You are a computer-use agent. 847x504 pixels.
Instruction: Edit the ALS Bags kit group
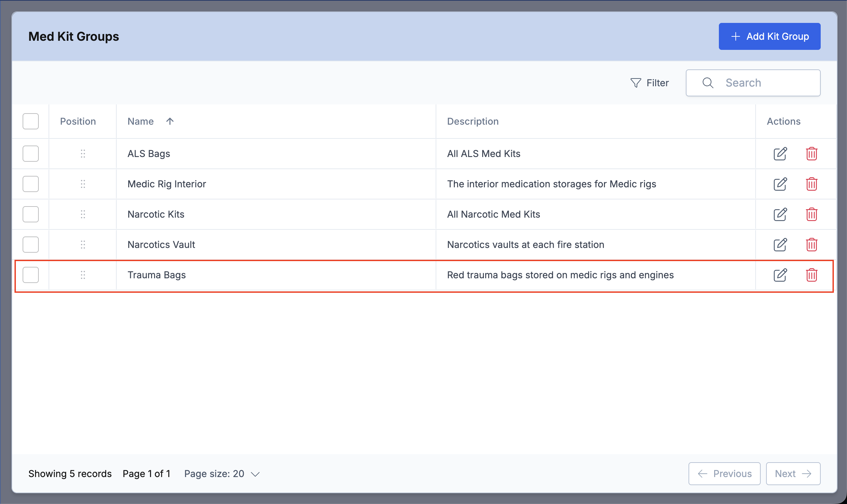(x=780, y=154)
